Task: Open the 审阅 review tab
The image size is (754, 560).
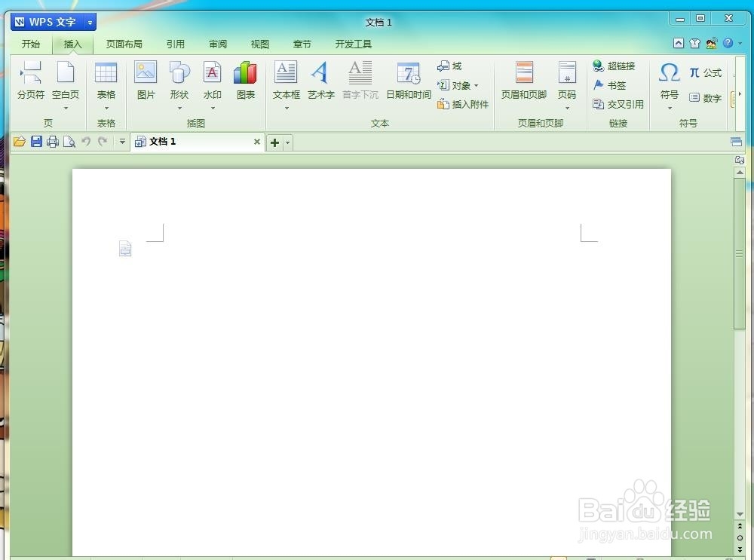Action: click(x=217, y=44)
